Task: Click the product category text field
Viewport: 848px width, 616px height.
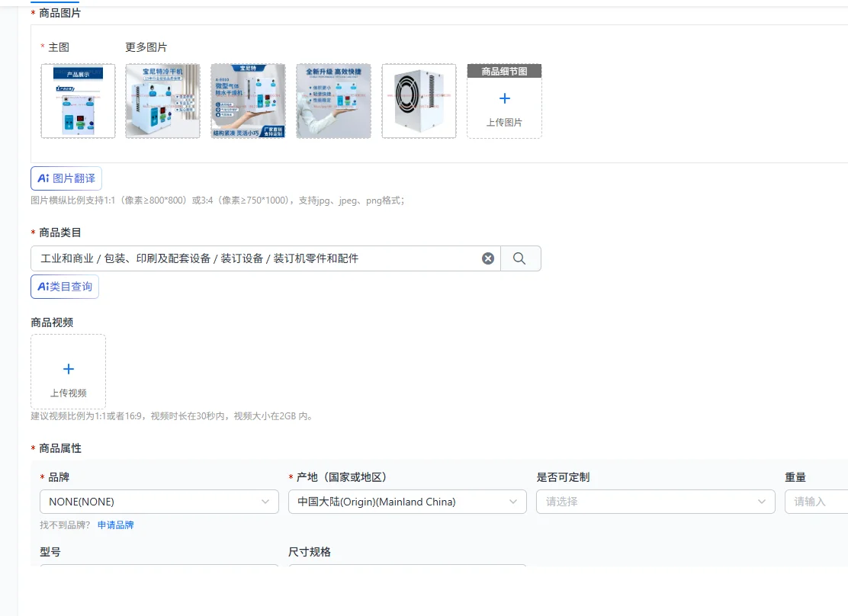Action: click(x=265, y=258)
